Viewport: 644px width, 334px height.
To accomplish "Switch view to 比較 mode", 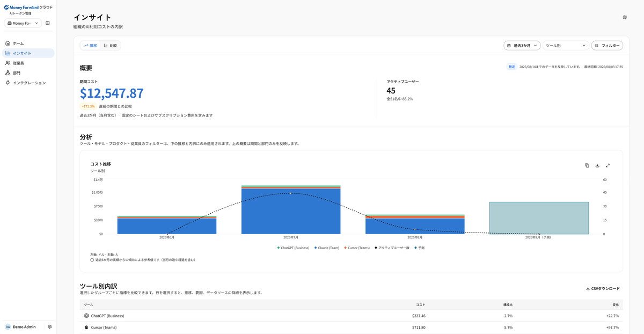I will coord(111,46).
